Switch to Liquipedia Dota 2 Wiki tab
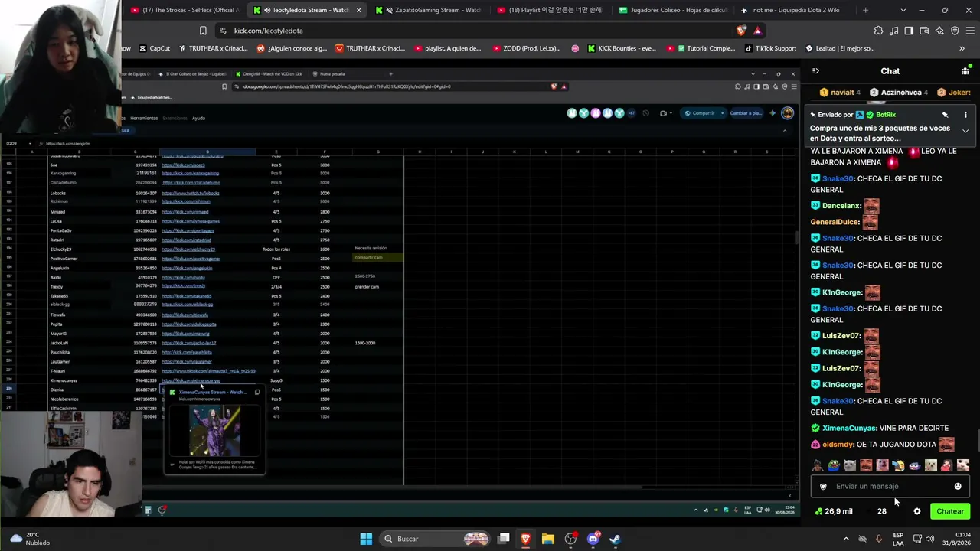The width and height of the screenshot is (980, 551). pyautogui.click(x=794, y=10)
